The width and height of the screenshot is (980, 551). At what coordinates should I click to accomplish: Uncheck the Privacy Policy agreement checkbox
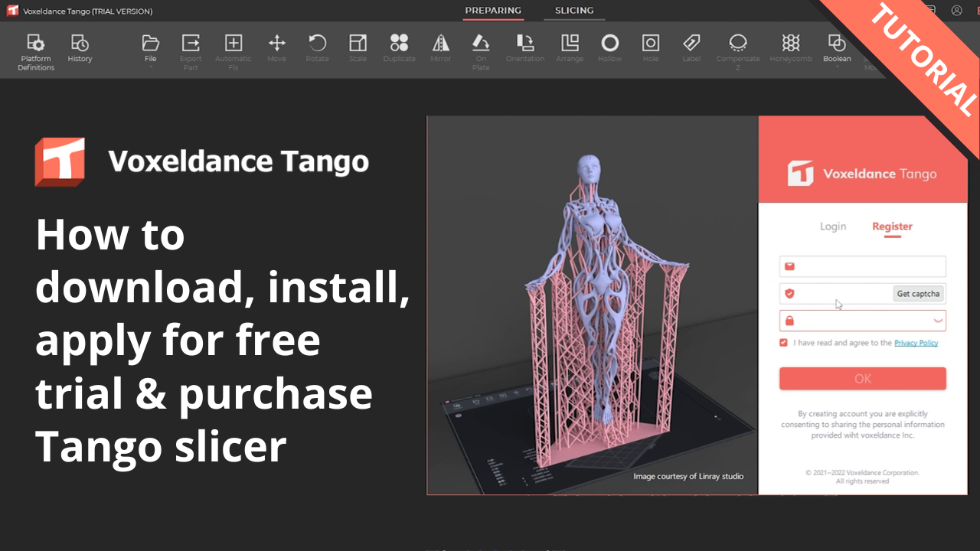[783, 343]
